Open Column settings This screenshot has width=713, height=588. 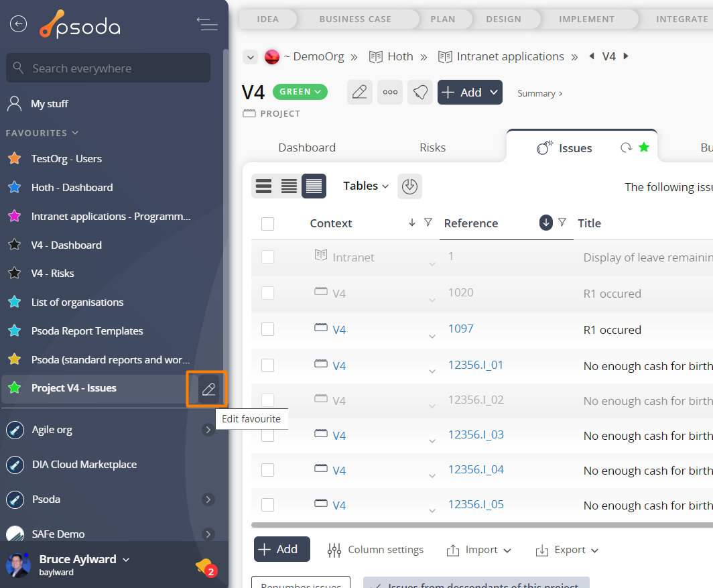(375, 550)
